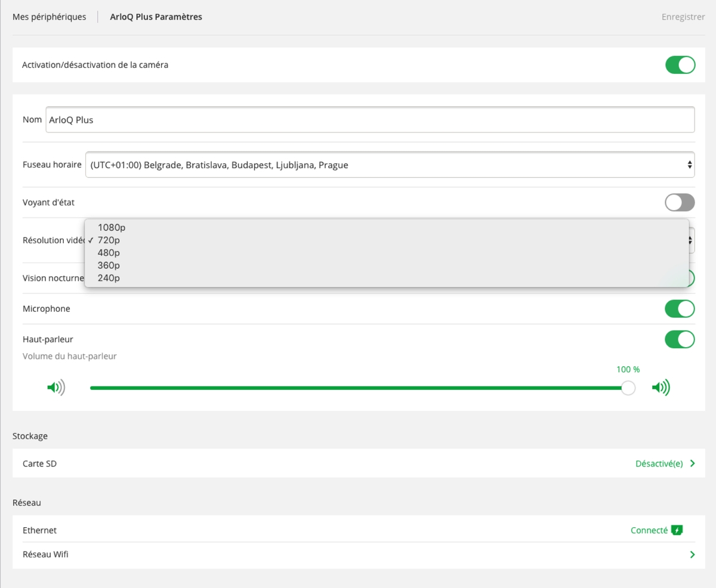
Task: Click the Connecté Ethernet status text
Action: coord(649,530)
